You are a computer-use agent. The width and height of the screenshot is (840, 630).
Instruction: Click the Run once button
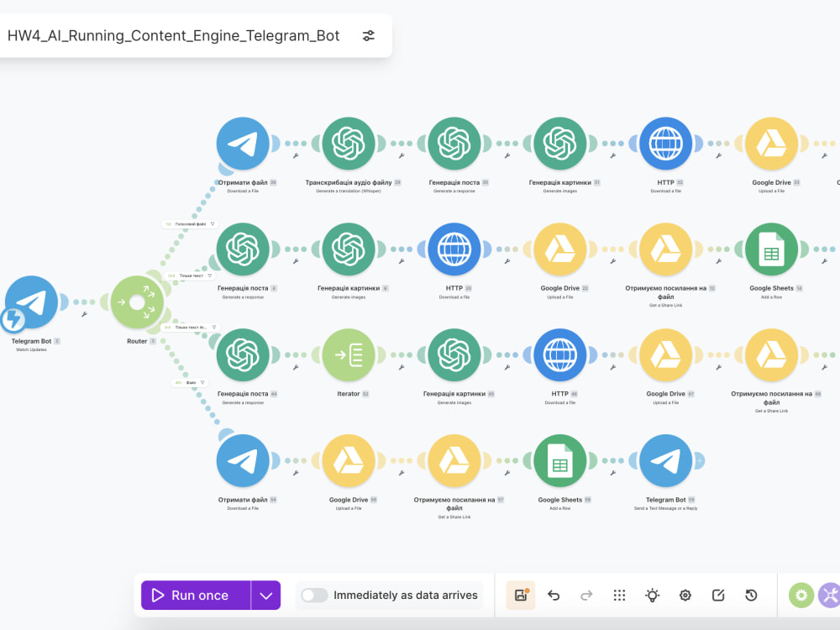pyautogui.click(x=196, y=596)
